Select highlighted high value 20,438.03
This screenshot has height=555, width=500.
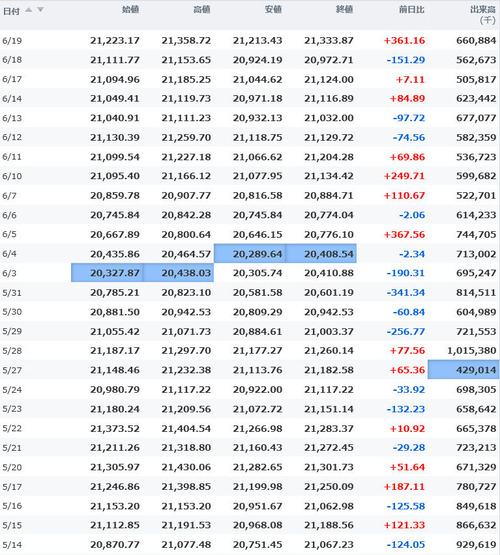point(178,273)
